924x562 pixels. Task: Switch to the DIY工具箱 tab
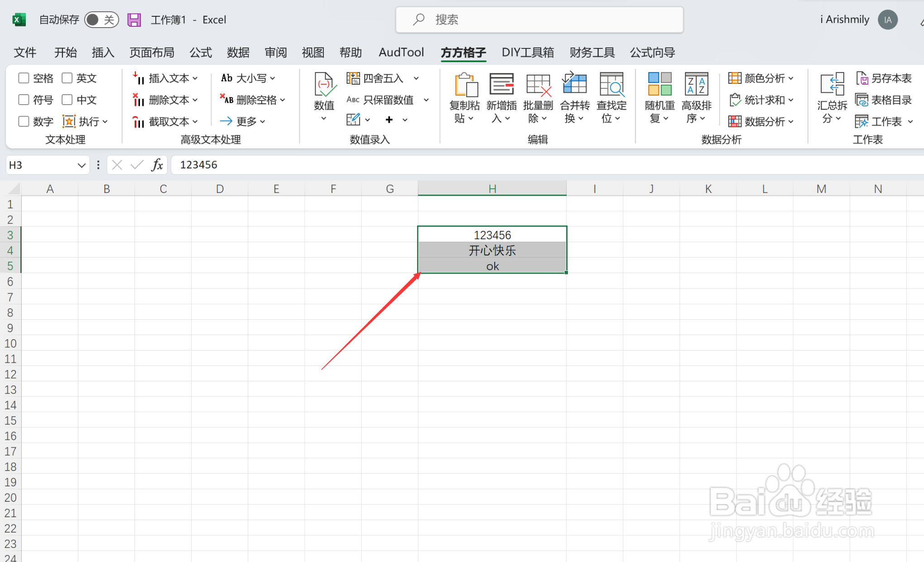point(527,53)
